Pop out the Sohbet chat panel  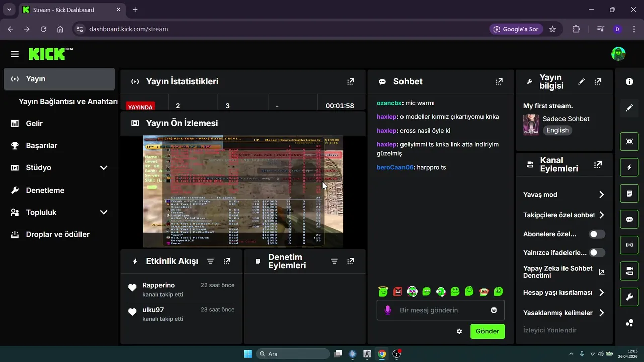click(499, 81)
